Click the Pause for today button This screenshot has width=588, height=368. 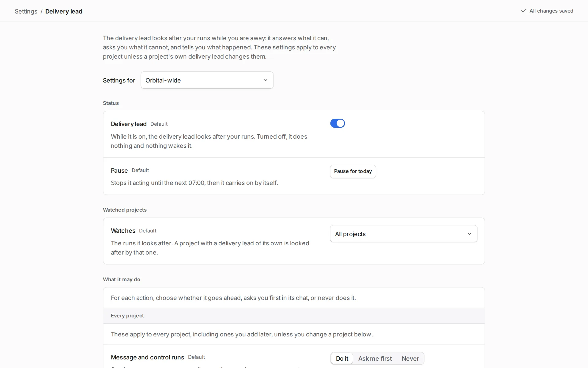[x=353, y=171]
